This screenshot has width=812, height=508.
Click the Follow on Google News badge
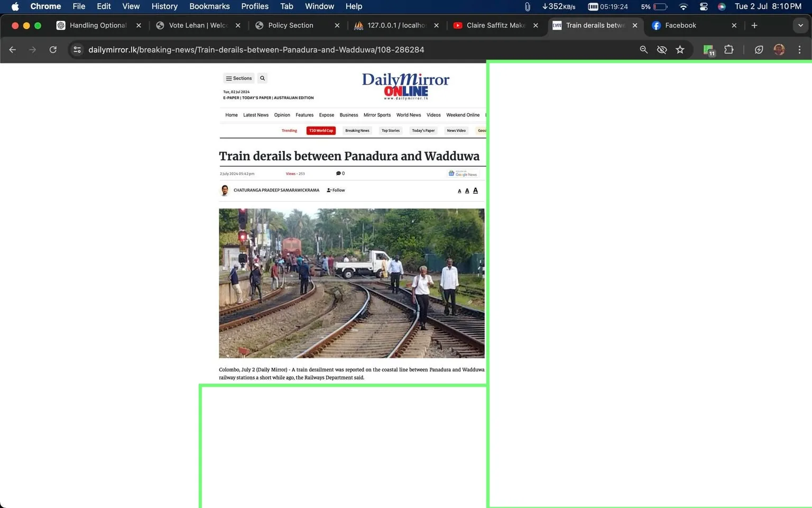pos(462,173)
